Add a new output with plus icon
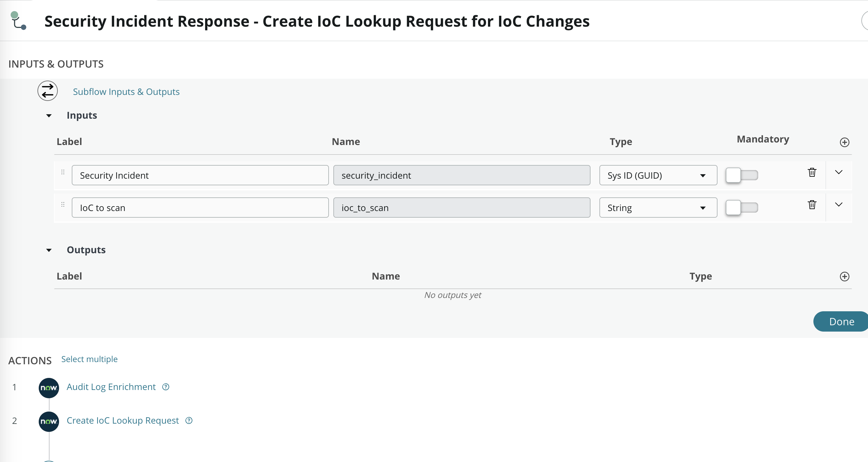Viewport: 868px width, 462px height. (x=845, y=276)
